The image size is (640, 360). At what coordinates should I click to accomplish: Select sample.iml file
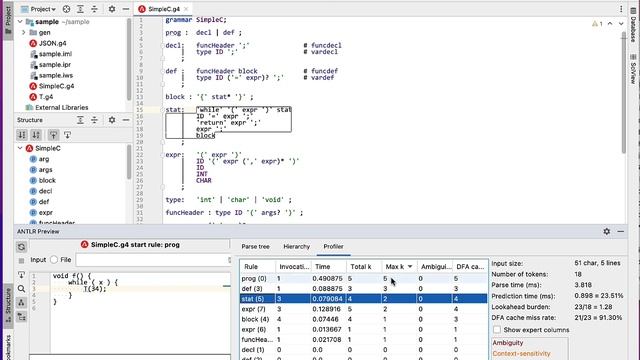coord(51,54)
